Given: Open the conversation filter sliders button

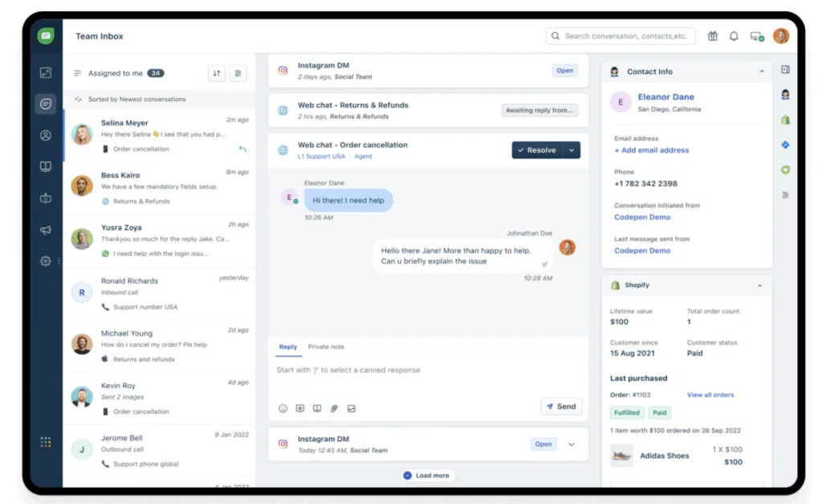Looking at the screenshot, I should tap(238, 73).
